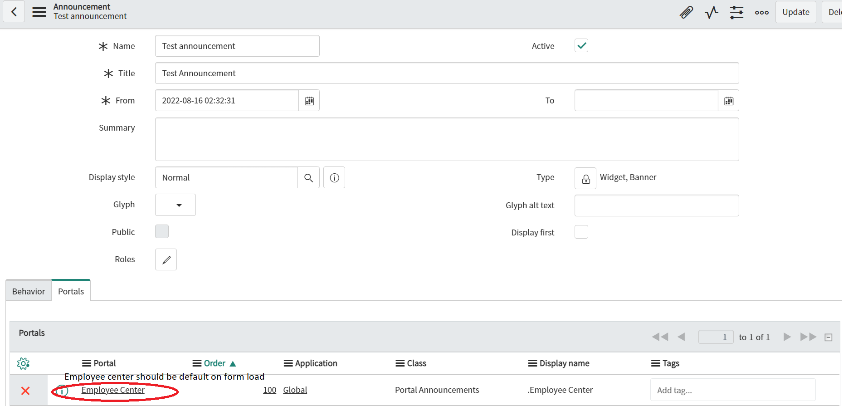Viewport: 868px width, 406px height.
Task: Go to first page of Portals list
Action: click(660, 337)
